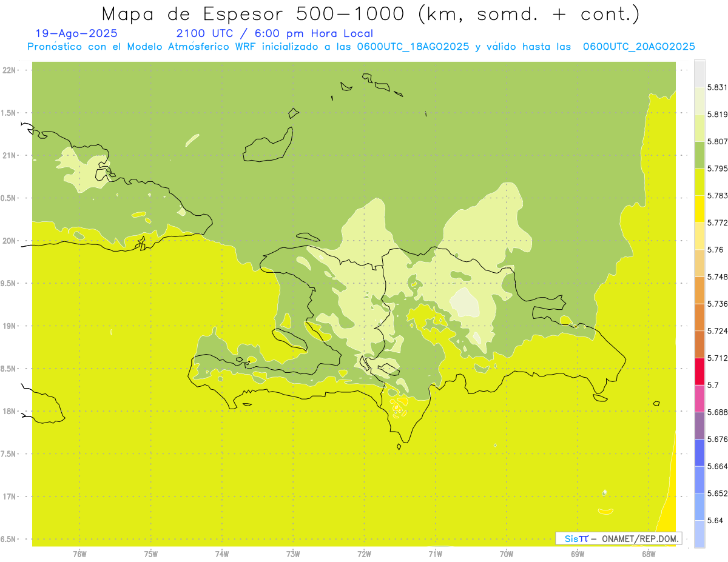Click the 21N latitude label
This screenshot has height=562, width=728.
[10, 156]
